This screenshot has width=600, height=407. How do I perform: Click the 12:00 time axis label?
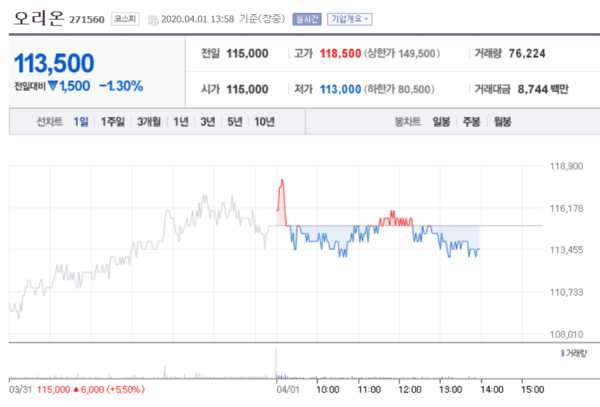(409, 389)
